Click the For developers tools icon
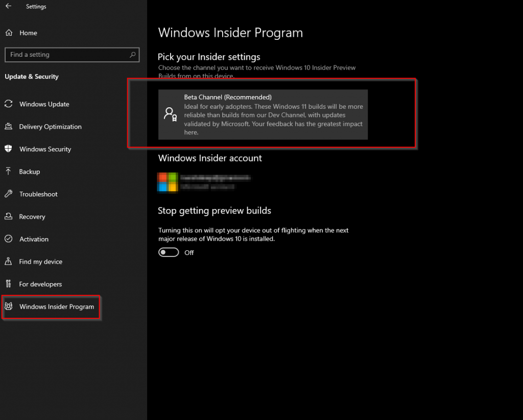This screenshot has height=420, width=523. tap(8, 284)
